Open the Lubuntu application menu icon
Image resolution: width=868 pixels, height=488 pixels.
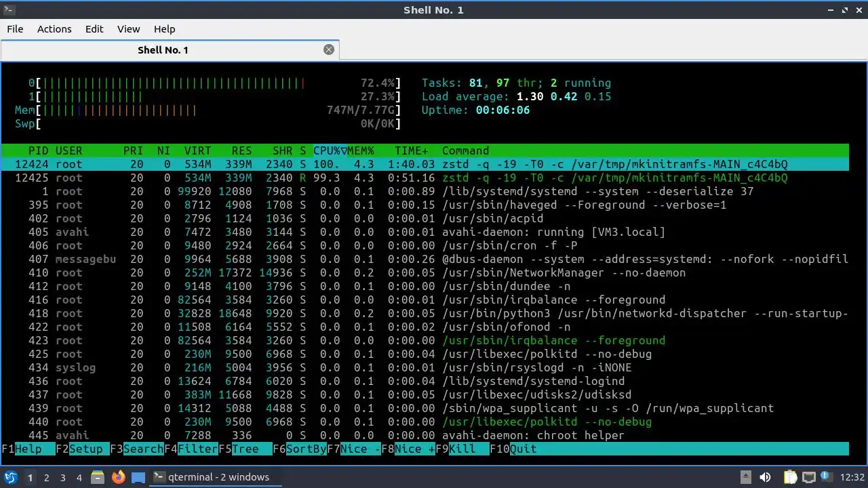pyautogui.click(x=10, y=477)
